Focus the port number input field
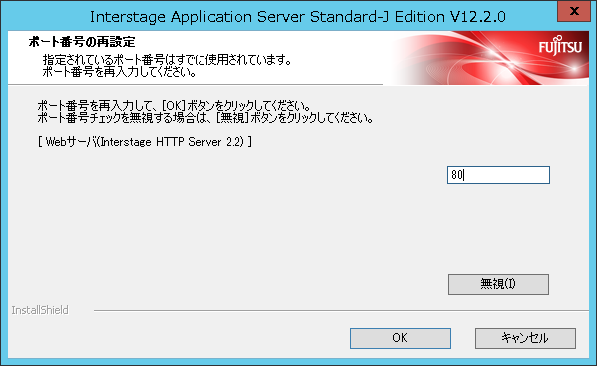This screenshot has width=597, height=366. click(498, 175)
